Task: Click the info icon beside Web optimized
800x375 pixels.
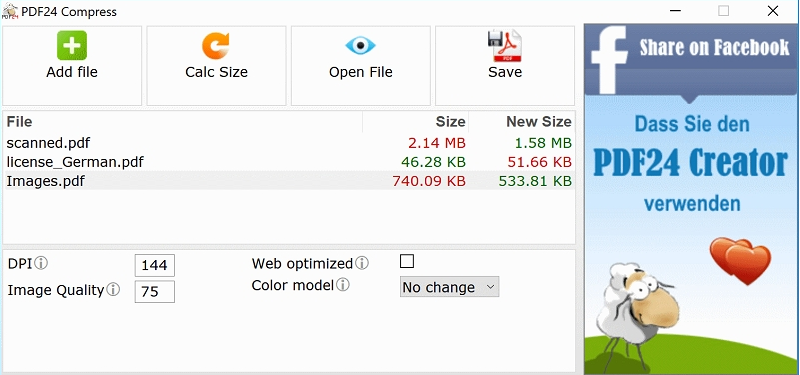Action: coord(362,263)
